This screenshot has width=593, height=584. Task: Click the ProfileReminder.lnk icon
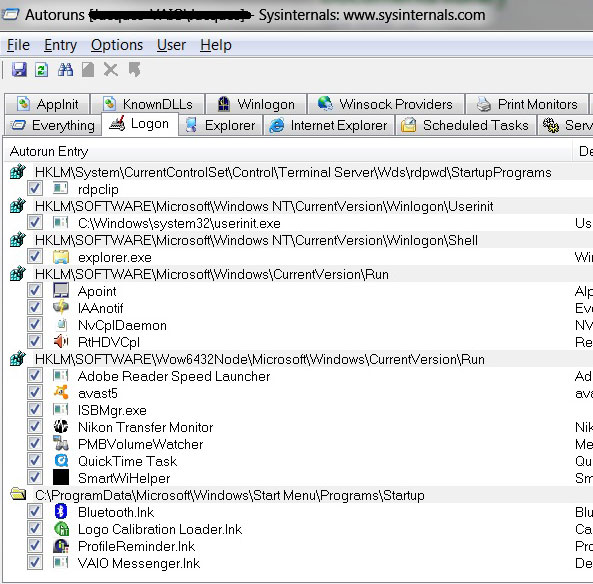(x=61, y=545)
